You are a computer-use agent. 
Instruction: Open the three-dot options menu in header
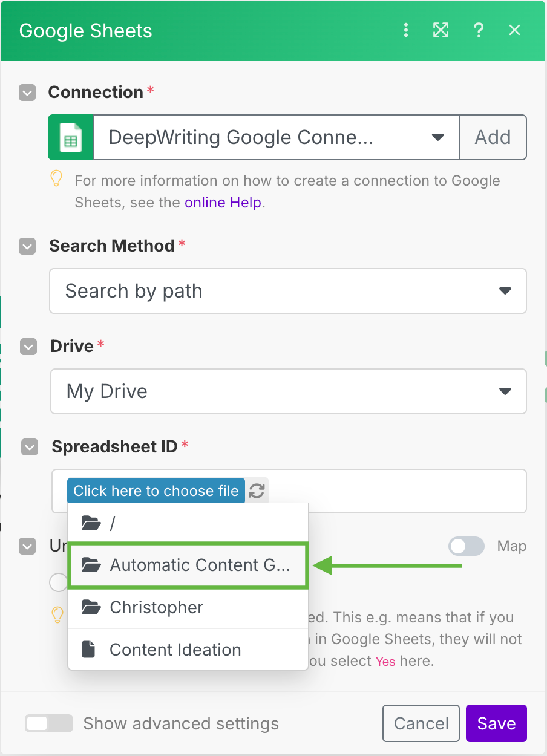(406, 30)
